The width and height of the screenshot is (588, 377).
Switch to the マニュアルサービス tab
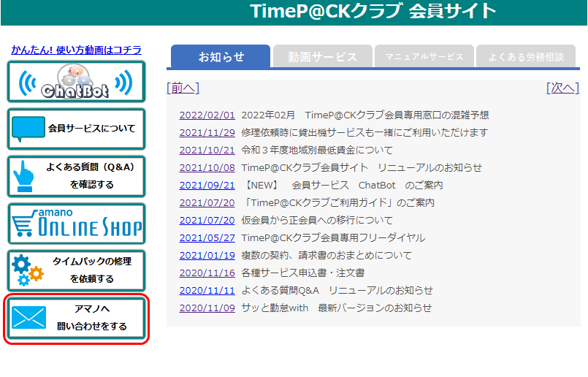pos(424,56)
